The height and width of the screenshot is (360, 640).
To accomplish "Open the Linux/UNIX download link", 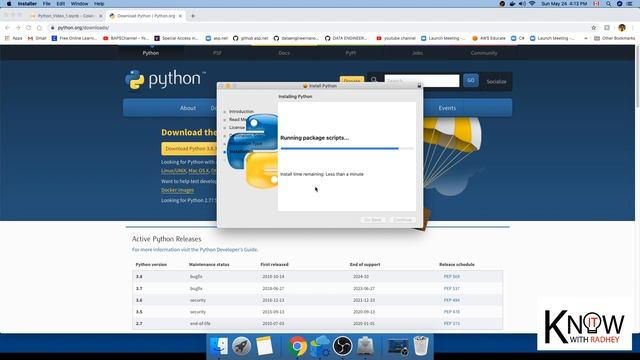I will pyautogui.click(x=173, y=171).
